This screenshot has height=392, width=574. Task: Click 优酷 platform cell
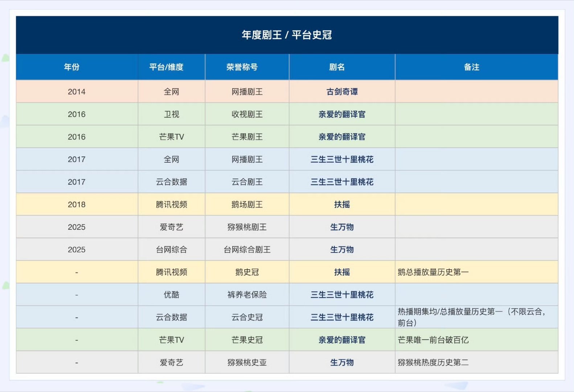[x=171, y=295]
